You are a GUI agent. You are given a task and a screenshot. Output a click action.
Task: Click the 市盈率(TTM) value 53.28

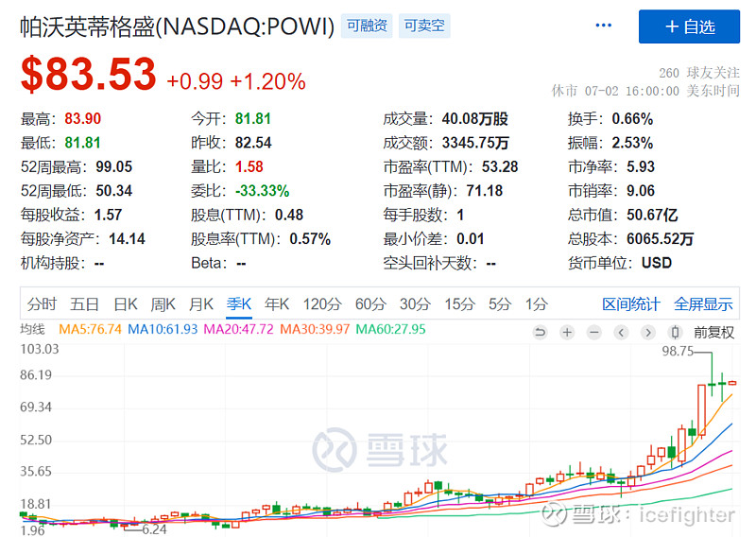point(500,167)
